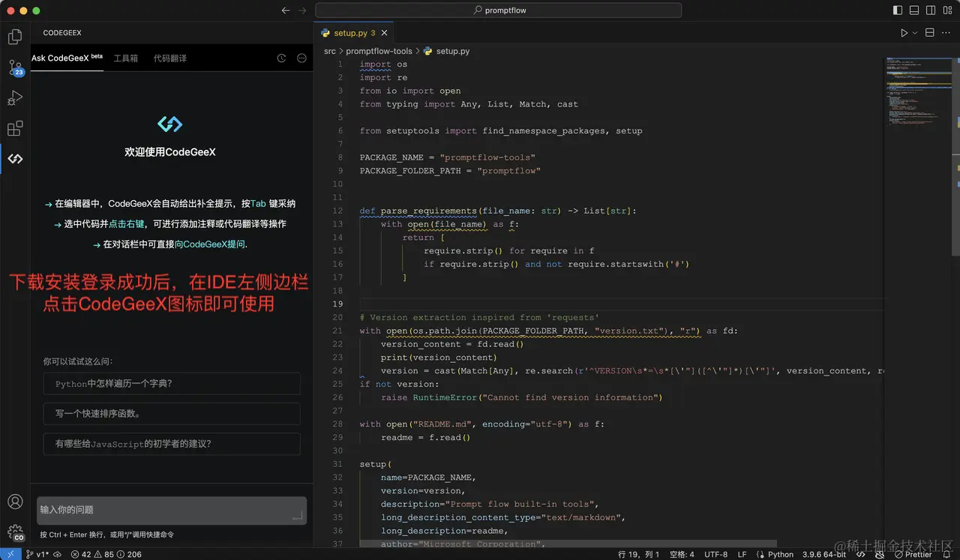Customize layout icon in title bar
The image size is (960, 560).
(x=947, y=10)
